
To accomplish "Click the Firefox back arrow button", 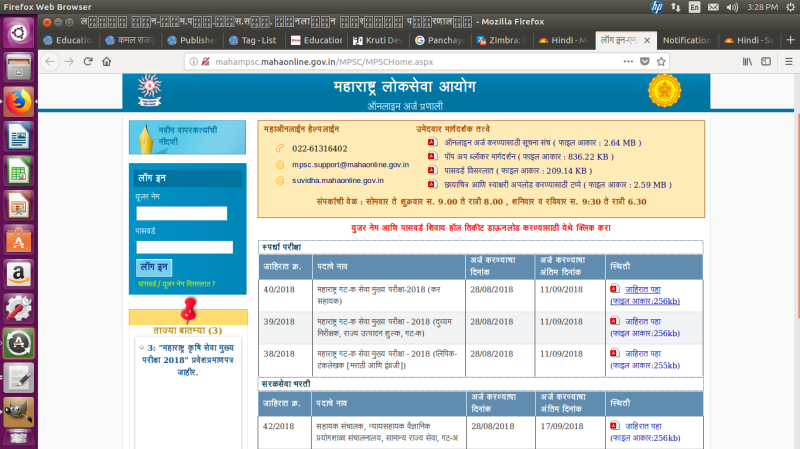I will pos(49,62).
